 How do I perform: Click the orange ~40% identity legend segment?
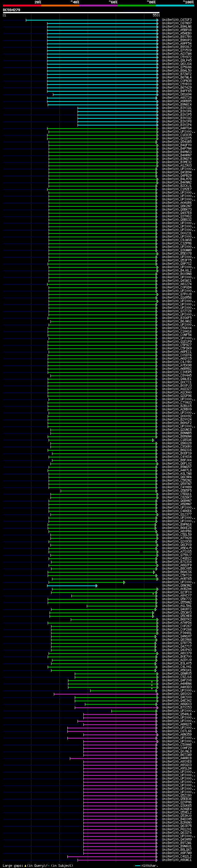(x=60, y=6)
